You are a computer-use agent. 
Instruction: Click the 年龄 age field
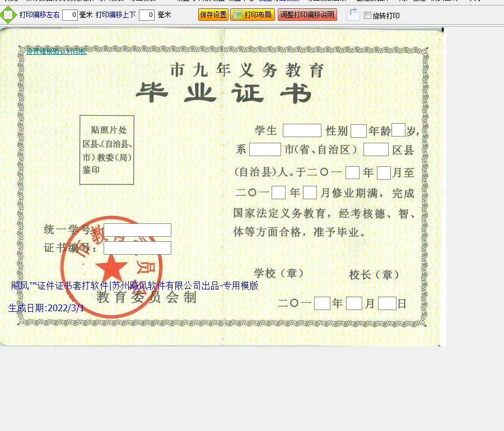tap(398, 130)
